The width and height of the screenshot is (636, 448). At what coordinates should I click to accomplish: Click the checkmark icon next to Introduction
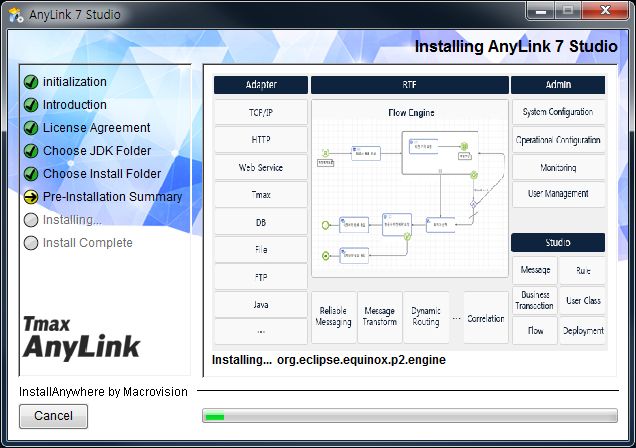[x=31, y=105]
